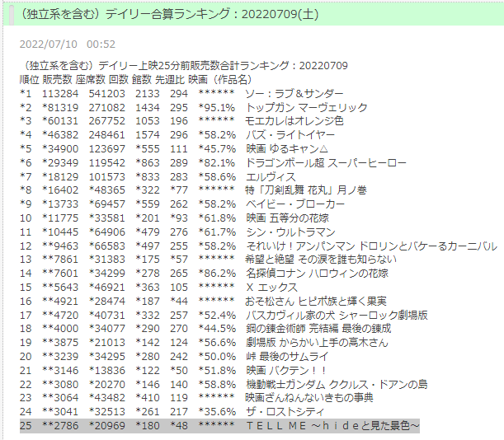Image resolution: width=504 pixels, height=440 pixels.
Task: Click week-over-week value *86.2%
Action: click(x=217, y=274)
